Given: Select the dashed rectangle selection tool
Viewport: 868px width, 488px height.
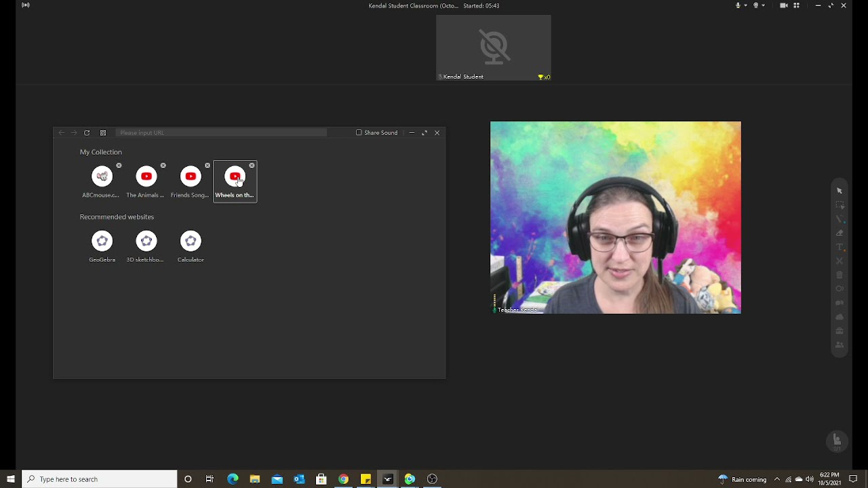Looking at the screenshot, I should point(840,205).
